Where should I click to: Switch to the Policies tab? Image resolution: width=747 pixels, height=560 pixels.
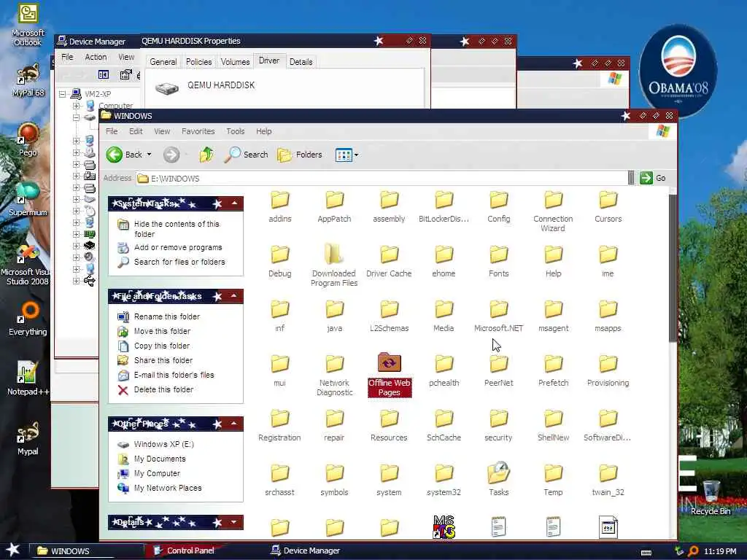click(198, 62)
